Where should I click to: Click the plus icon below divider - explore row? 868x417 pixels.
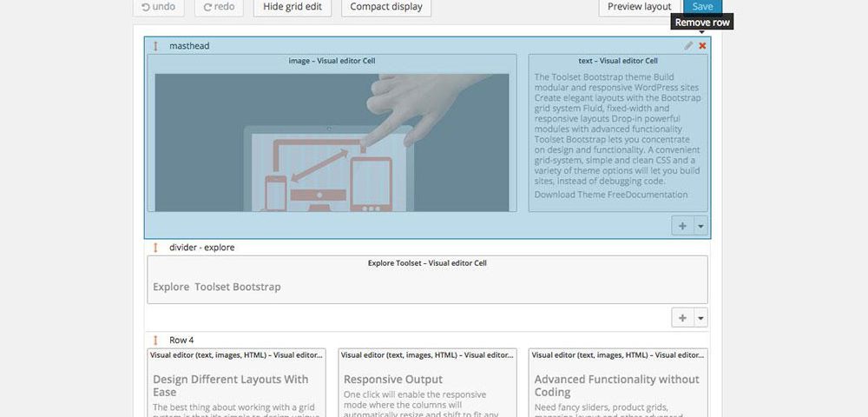point(682,318)
